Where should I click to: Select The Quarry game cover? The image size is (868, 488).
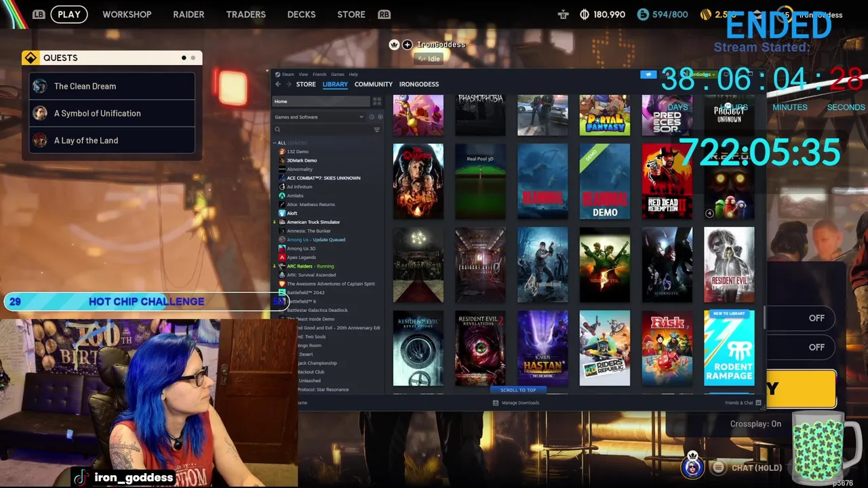[418, 181]
